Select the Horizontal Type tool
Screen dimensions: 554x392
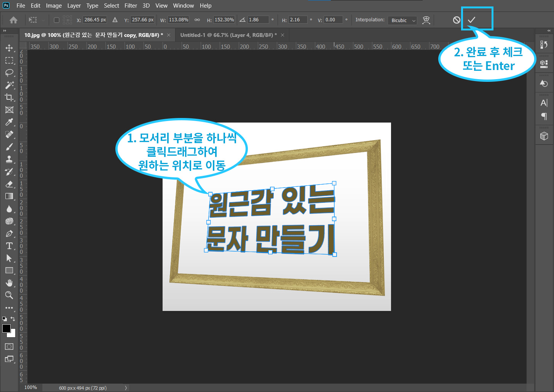(9, 246)
